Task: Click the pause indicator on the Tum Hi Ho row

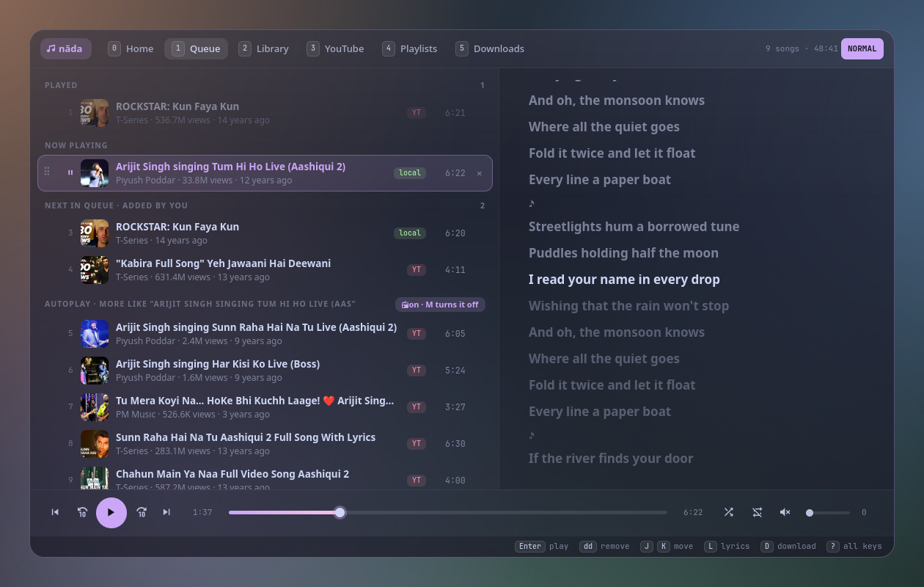Action: click(70, 172)
